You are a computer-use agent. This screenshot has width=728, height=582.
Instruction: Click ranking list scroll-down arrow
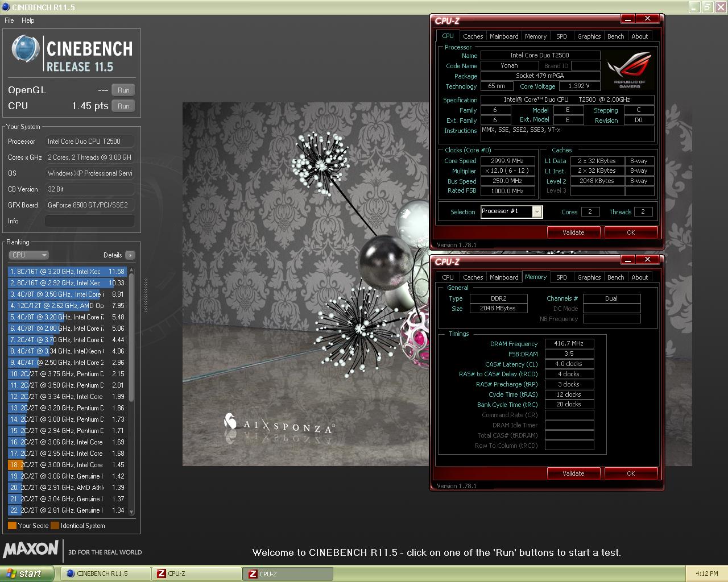[x=132, y=512]
